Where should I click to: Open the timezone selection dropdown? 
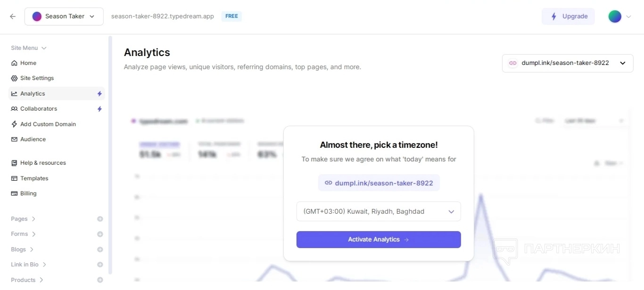[378, 211]
